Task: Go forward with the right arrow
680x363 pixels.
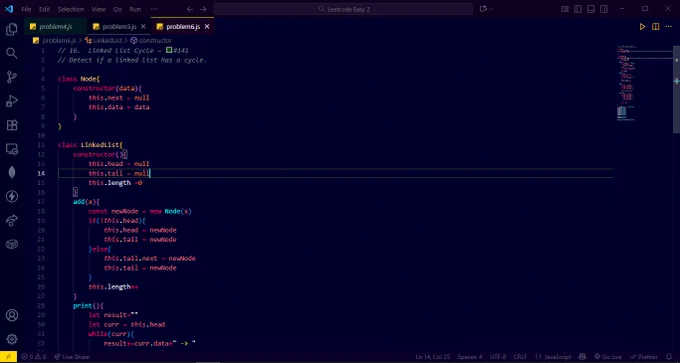Action: [203, 9]
